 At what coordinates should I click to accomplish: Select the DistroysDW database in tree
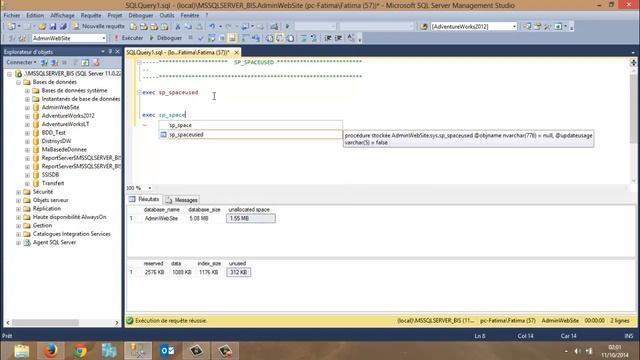click(56, 141)
